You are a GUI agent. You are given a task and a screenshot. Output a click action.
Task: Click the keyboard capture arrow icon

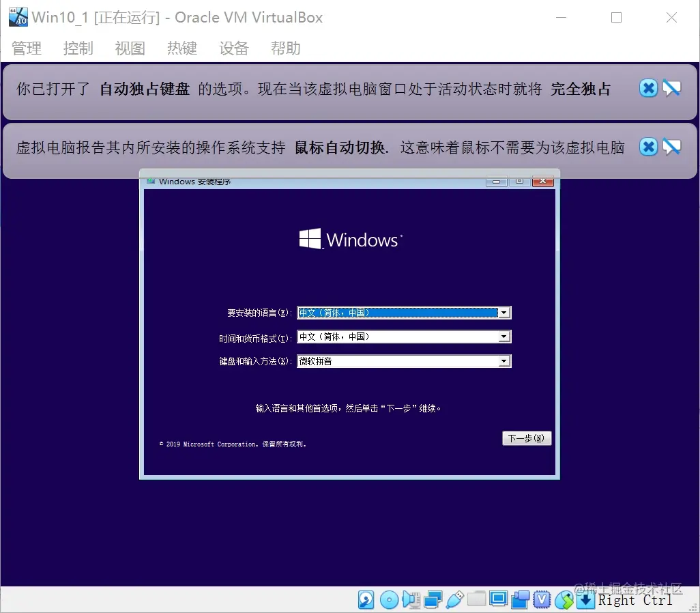tap(585, 600)
